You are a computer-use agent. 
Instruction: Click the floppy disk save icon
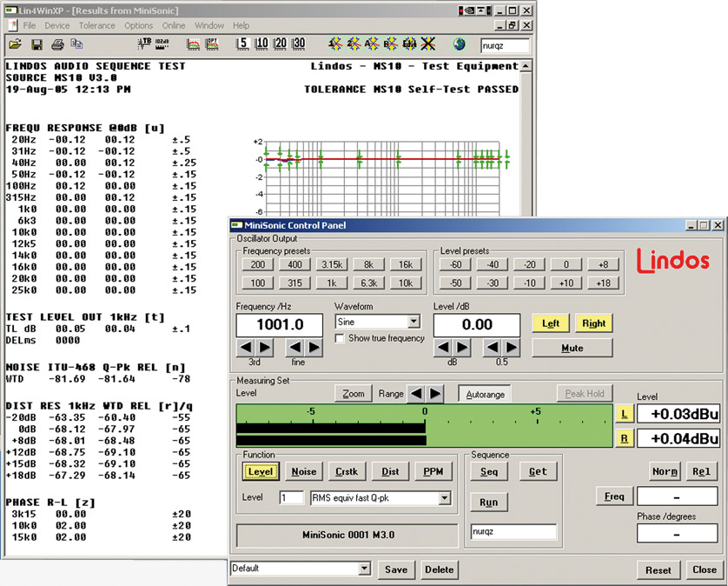click(37, 44)
